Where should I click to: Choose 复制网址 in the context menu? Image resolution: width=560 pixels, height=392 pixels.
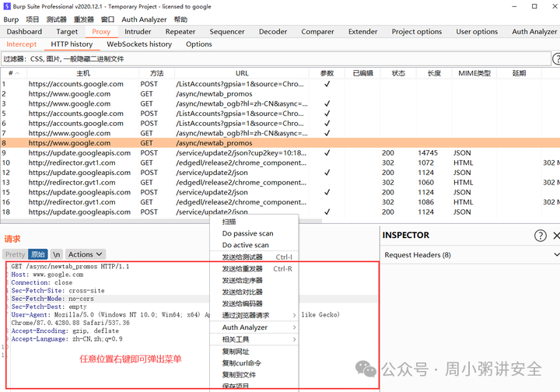(x=254, y=352)
